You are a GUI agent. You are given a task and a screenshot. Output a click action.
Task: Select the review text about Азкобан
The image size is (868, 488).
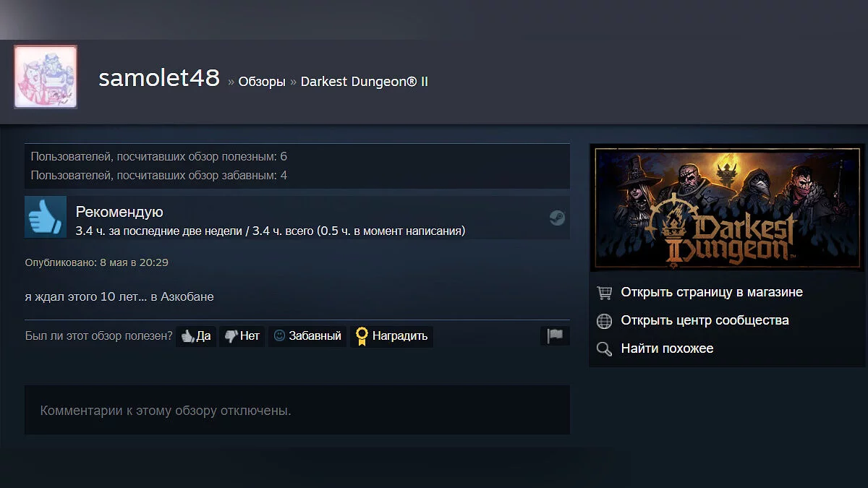point(119,296)
